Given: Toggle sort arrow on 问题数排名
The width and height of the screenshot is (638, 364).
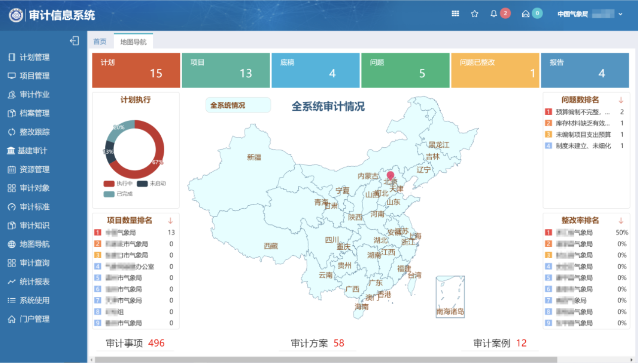Looking at the screenshot, I should pos(621,100).
